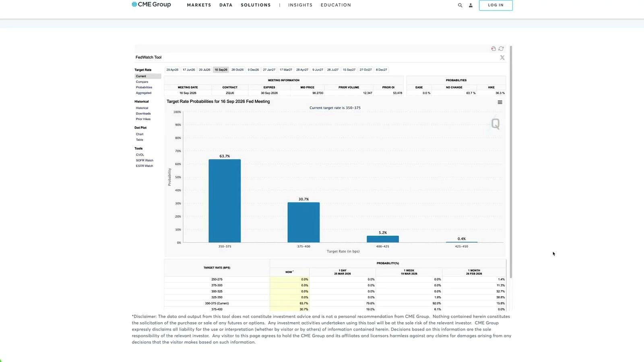Select the 17 Mar27 meeting tab
This screenshot has height=362, width=644.
point(286,70)
